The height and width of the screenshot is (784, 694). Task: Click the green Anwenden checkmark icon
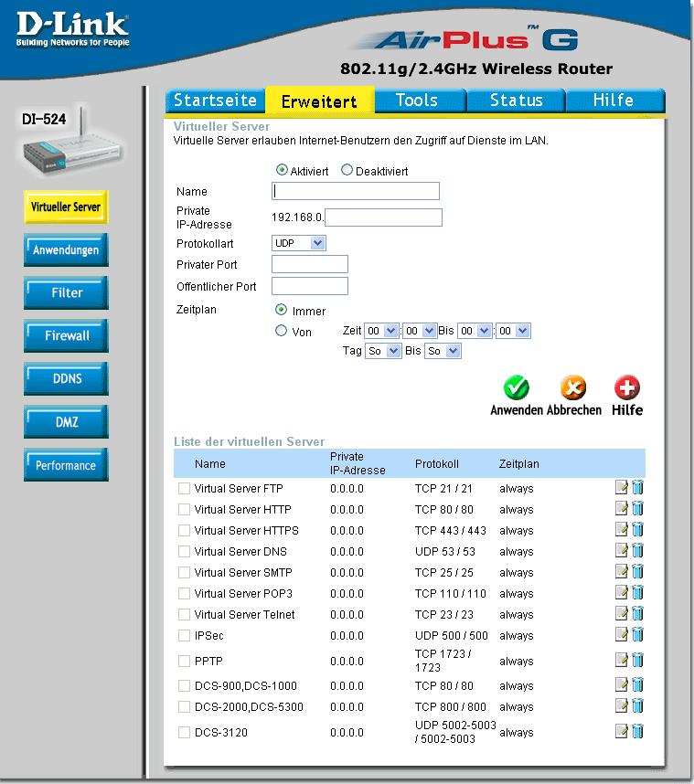[x=516, y=387]
